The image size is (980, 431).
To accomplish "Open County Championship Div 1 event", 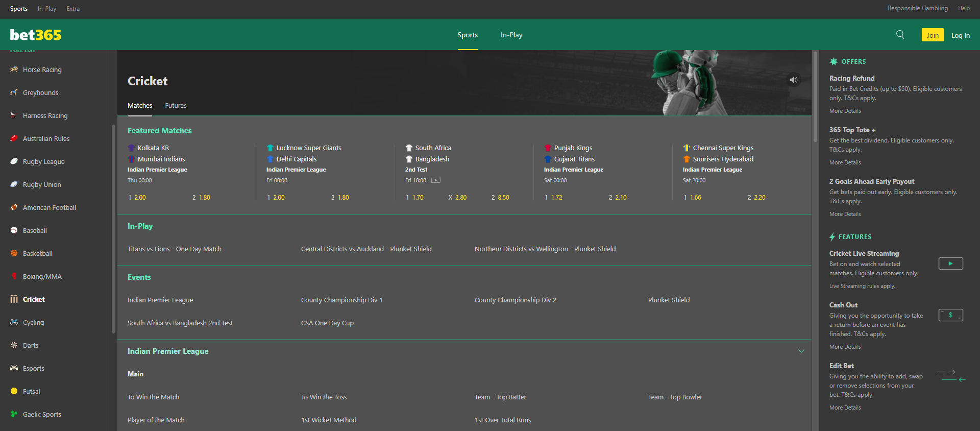I will (341, 300).
